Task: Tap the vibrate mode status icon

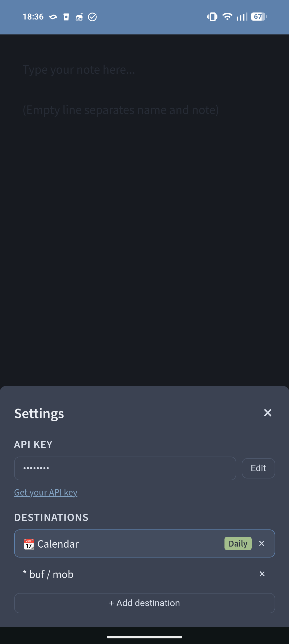Action: point(212,17)
